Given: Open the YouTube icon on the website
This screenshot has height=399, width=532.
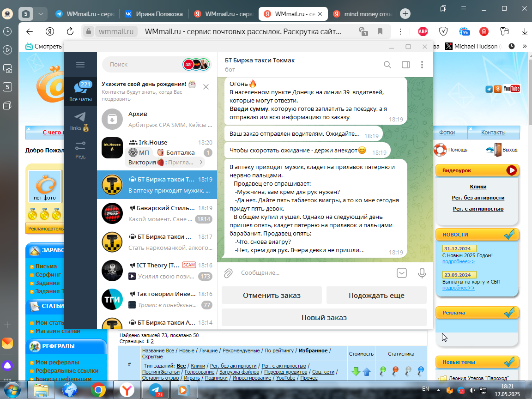Looking at the screenshot, I should click(512, 89).
